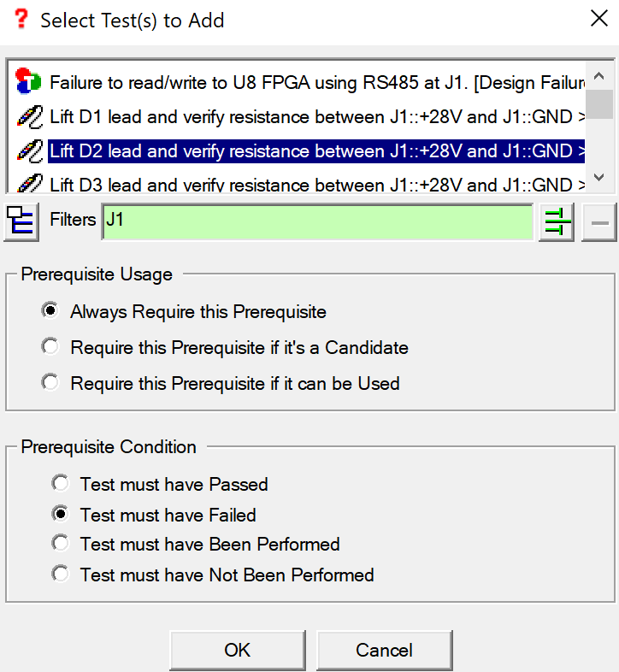619x672 pixels.
Task: Confirm selection with the OK button
Action: click(x=238, y=650)
